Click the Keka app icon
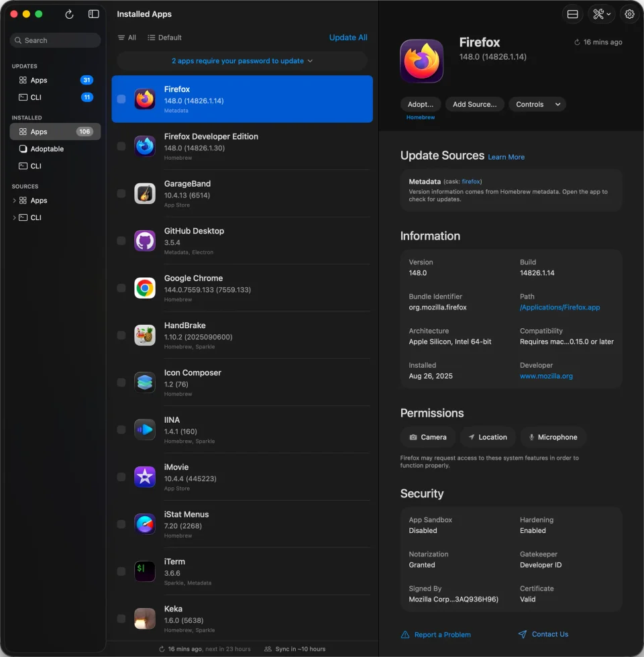Screen dimensions: 644x657 [x=145, y=619]
